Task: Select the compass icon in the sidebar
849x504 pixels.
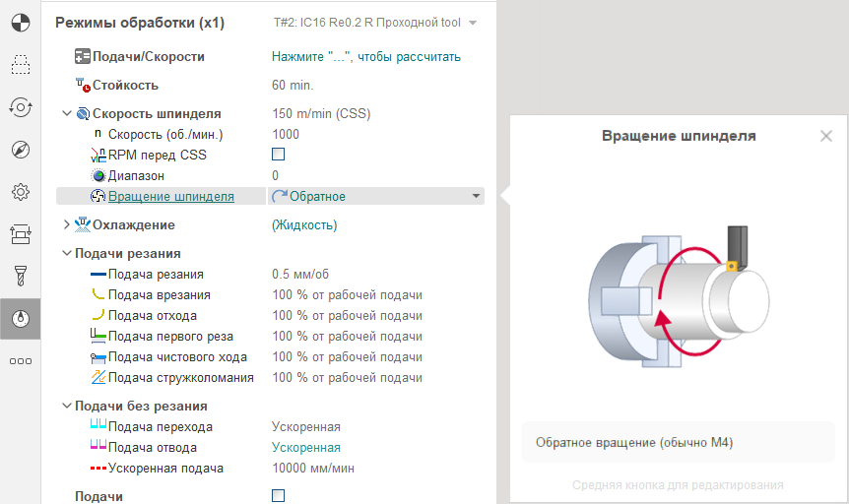Action: (20, 150)
